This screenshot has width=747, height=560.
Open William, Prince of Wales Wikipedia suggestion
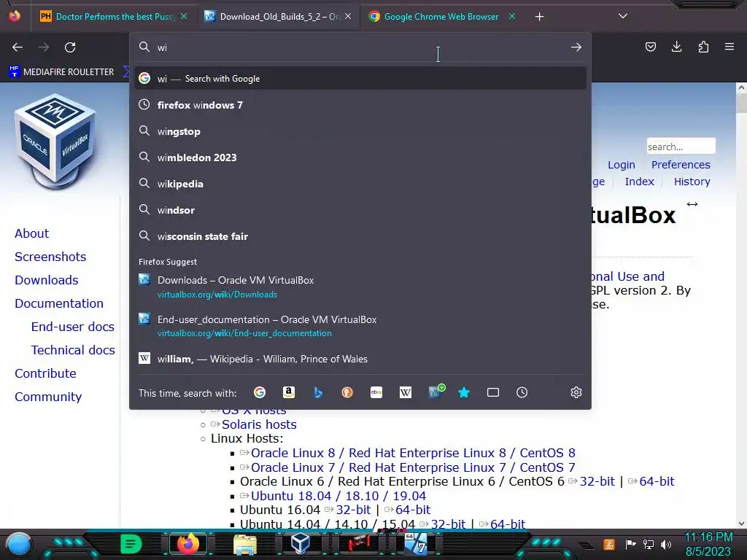(x=360, y=359)
